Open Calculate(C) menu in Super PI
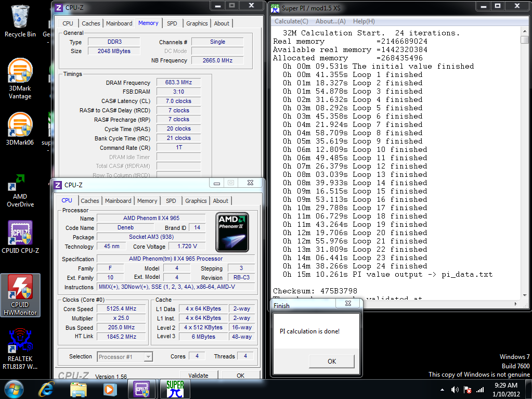 291,21
